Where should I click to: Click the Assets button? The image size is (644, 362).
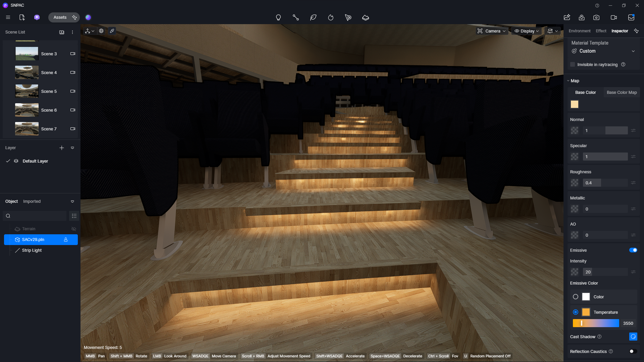click(x=60, y=17)
